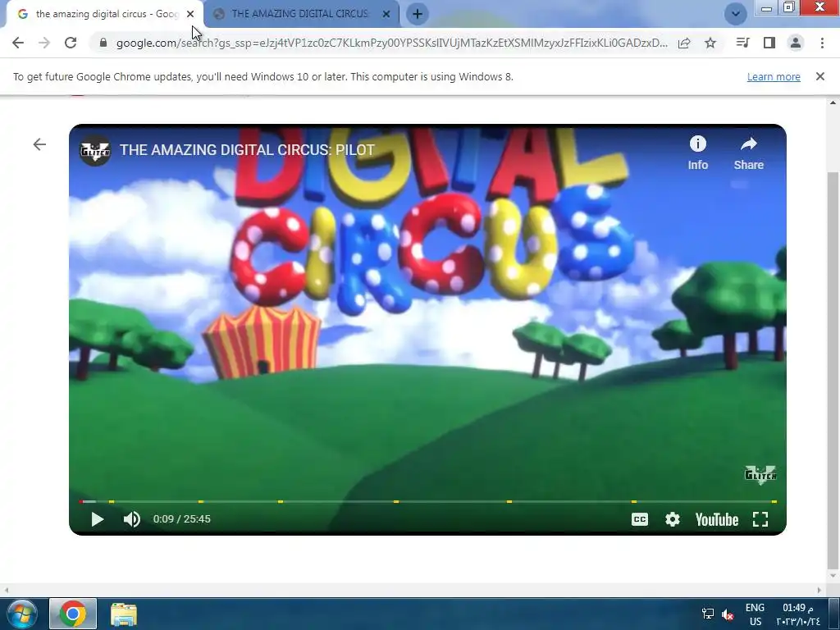This screenshot has height=630, width=840.
Task: Open network status tray icon
Action: pos(708,614)
